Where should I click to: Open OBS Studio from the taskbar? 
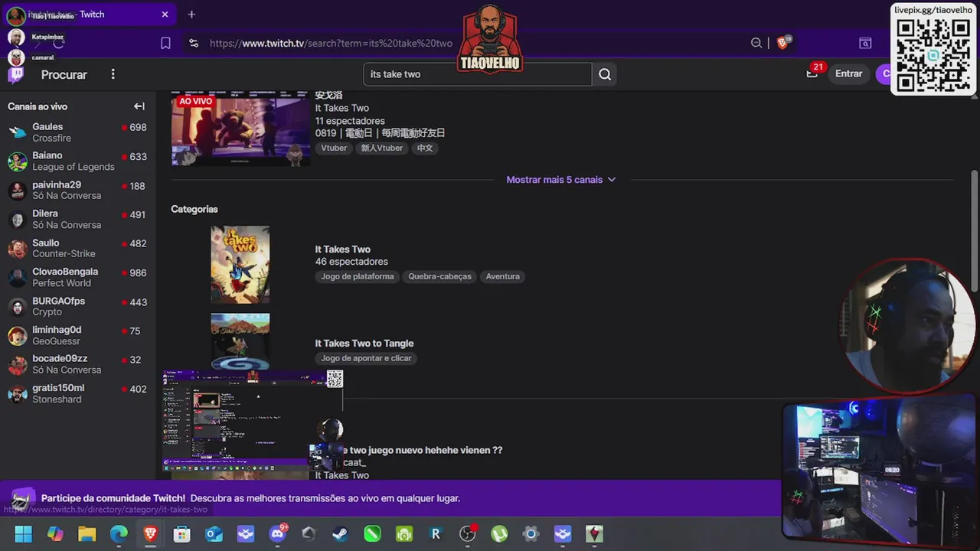click(x=467, y=533)
